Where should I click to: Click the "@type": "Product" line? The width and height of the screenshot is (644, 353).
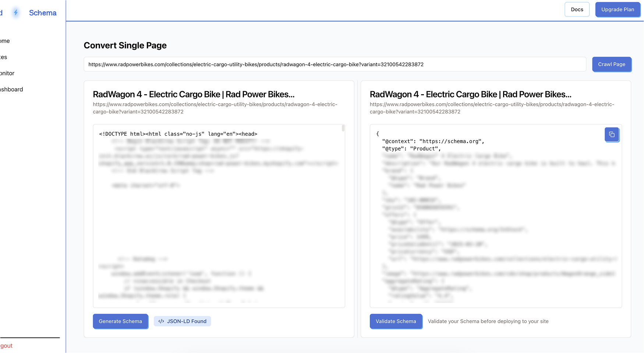411,149
